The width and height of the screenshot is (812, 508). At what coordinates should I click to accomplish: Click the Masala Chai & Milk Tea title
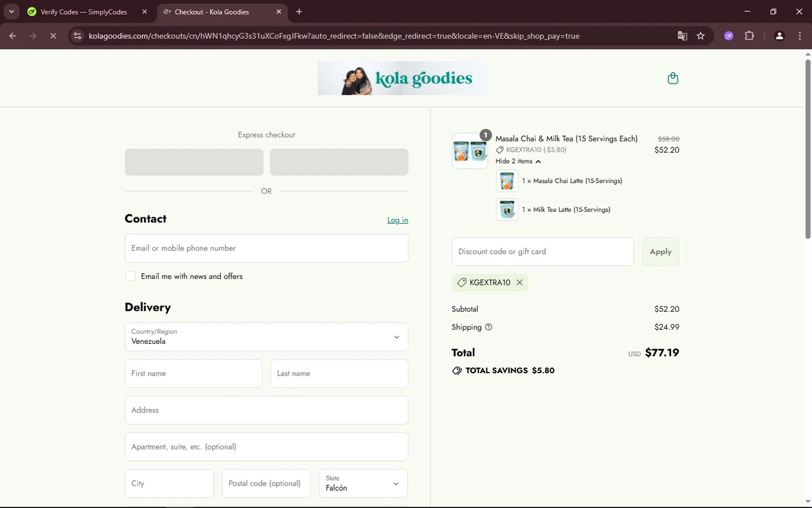tap(566, 139)
